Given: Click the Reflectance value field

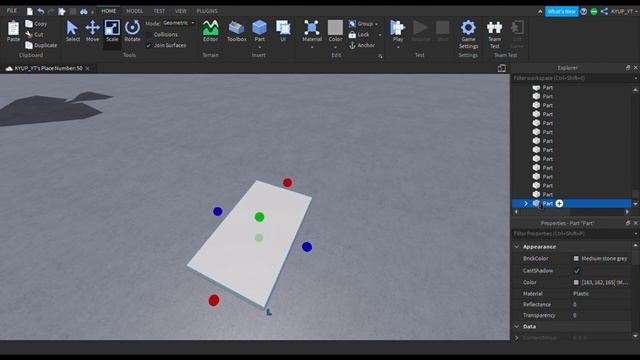Looking at the screenshot, I should tap(602, 304).
